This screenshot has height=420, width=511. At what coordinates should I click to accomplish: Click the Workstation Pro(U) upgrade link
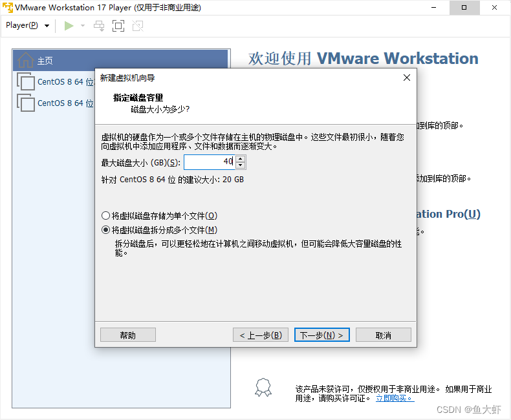pos(448,214)
